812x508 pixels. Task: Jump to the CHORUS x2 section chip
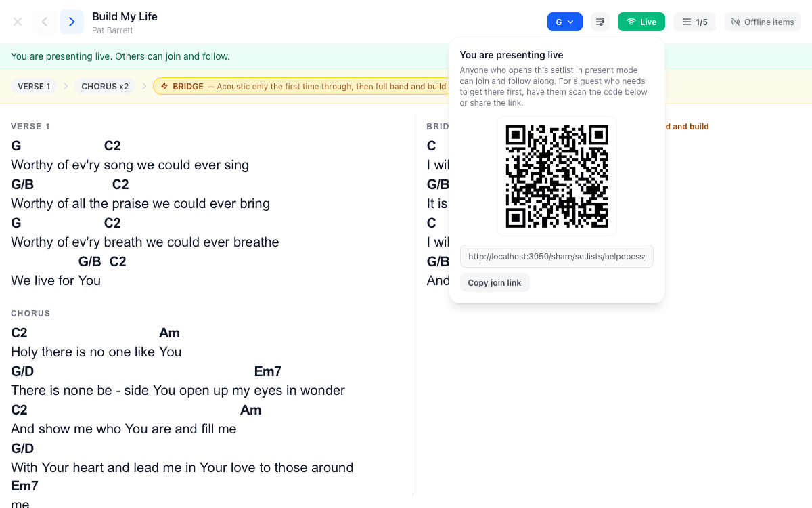[105, 86]
